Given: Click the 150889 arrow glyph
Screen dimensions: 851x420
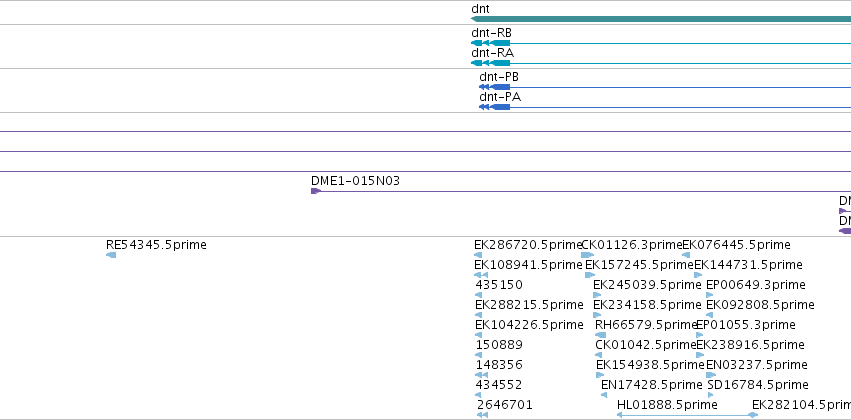Looking at the screenshot, I should click(x=478, y=355).
